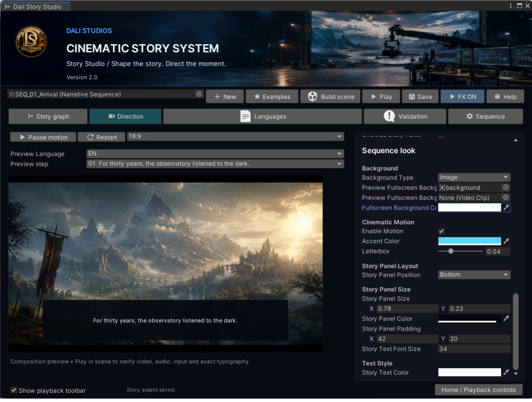The image size is (532, 402).
Task: Click eyedropper next to Story Text Color
Action: click(506, 372)
